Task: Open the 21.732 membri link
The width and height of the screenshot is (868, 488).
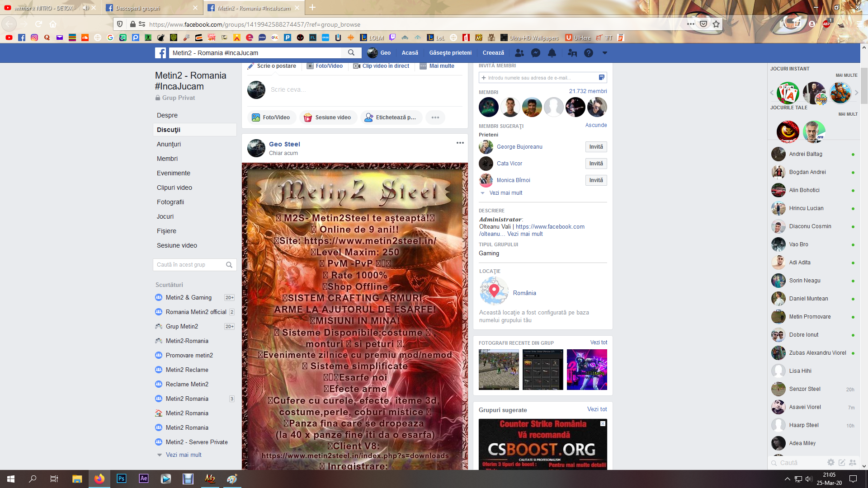Action: pyautogui.click(x=588, y=91)
